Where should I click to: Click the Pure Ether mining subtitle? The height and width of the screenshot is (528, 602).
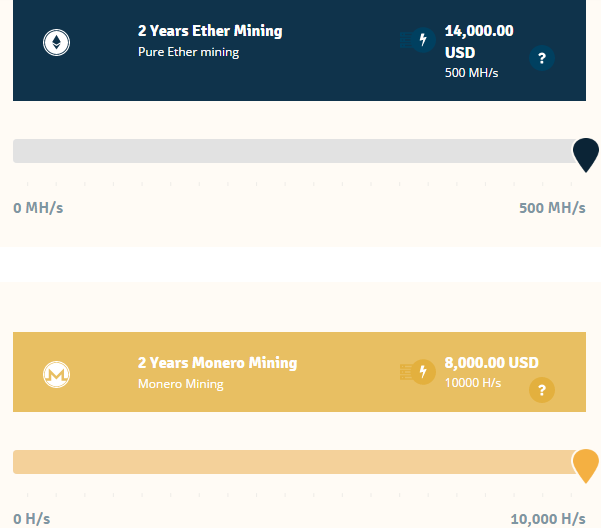coord(188,52)
